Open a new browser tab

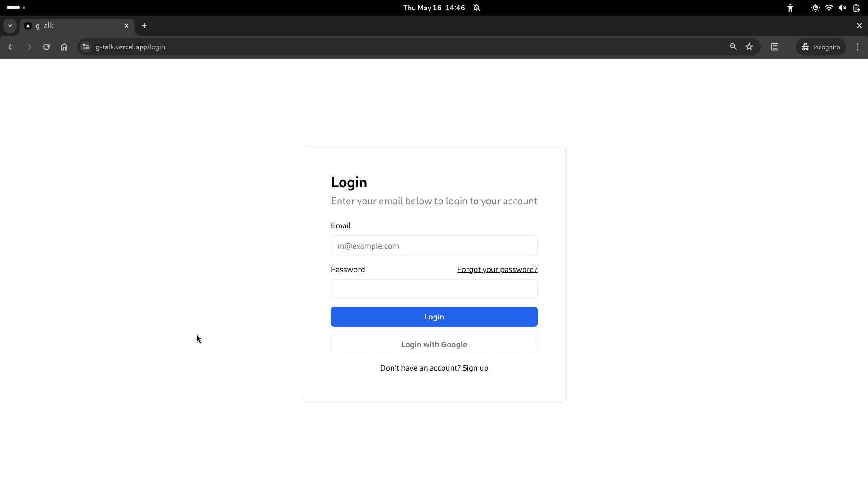[144, 26]
